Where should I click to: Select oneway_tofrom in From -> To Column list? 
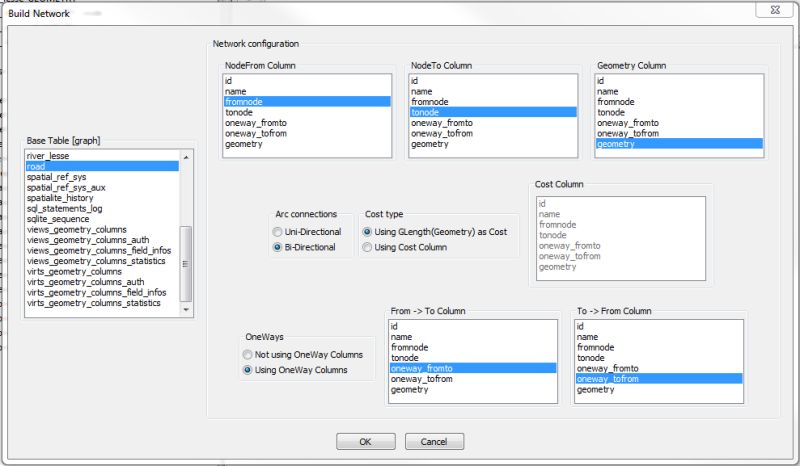[473, 379]
